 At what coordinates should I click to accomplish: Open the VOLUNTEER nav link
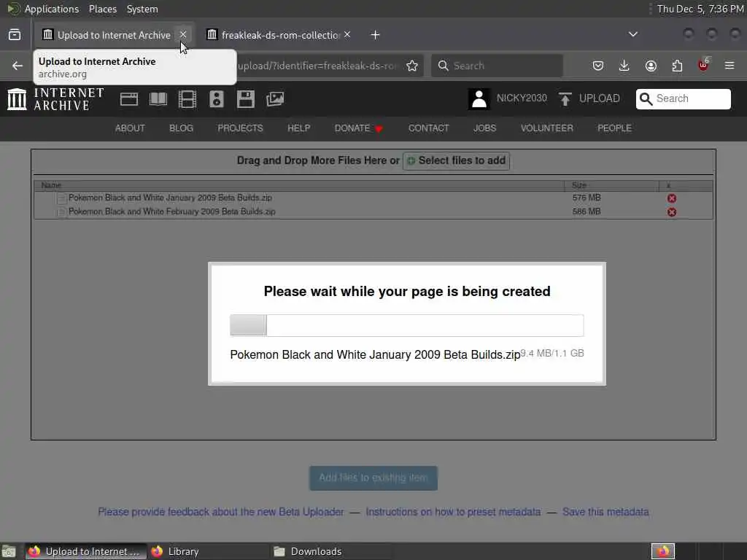[547, 128]
